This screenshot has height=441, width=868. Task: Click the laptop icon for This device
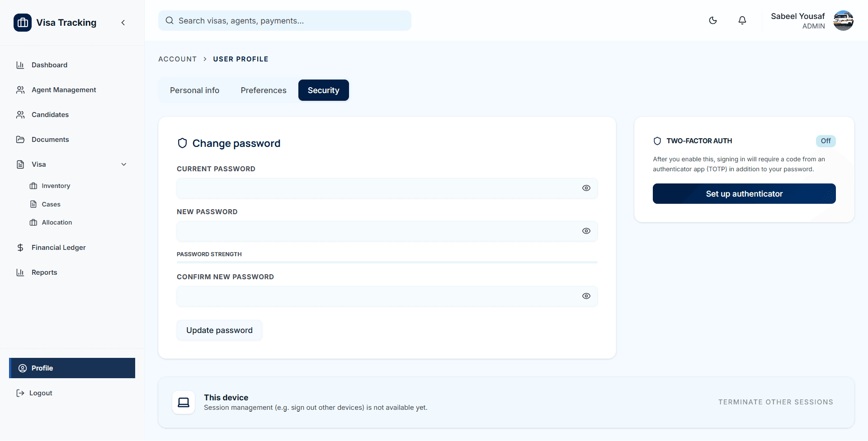tap(184, 402)
